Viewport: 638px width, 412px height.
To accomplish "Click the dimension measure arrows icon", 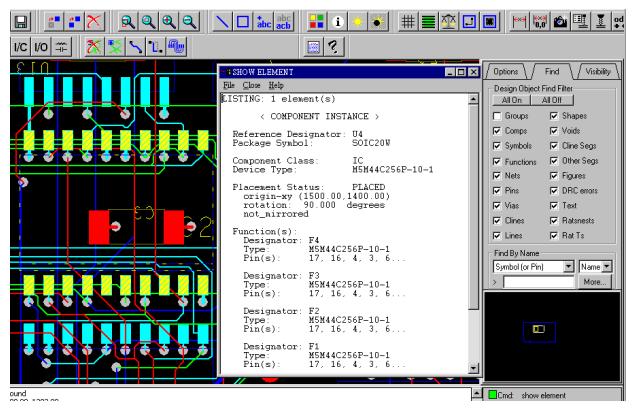I will tap(519, 22).
